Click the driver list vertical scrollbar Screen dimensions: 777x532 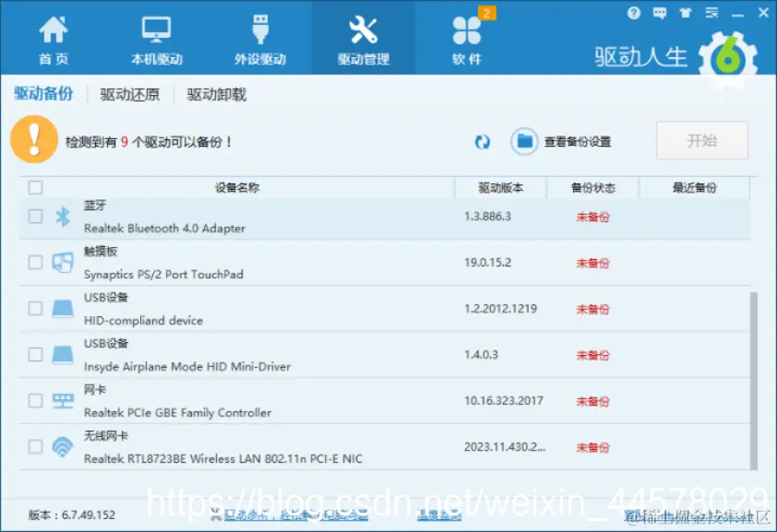pyautogui.click(x=754, y=380)
